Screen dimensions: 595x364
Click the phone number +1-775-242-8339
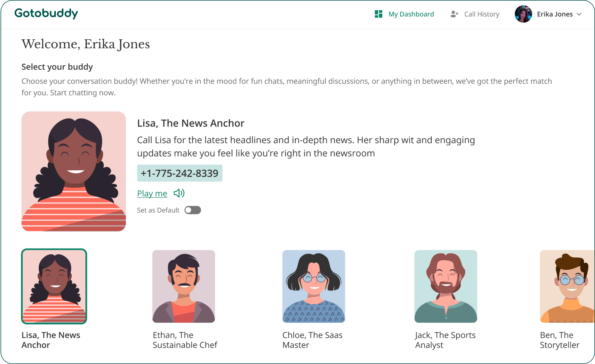click(180, 173)
